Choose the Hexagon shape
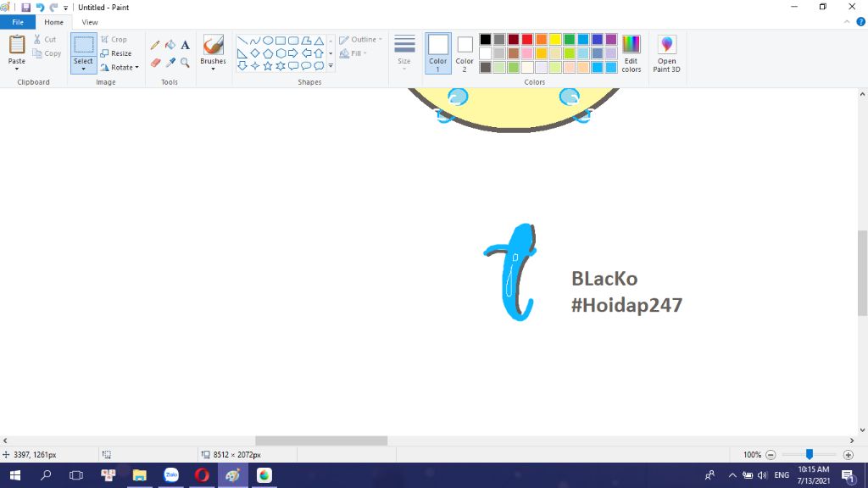The image size is (868, 488). (281, 53)
